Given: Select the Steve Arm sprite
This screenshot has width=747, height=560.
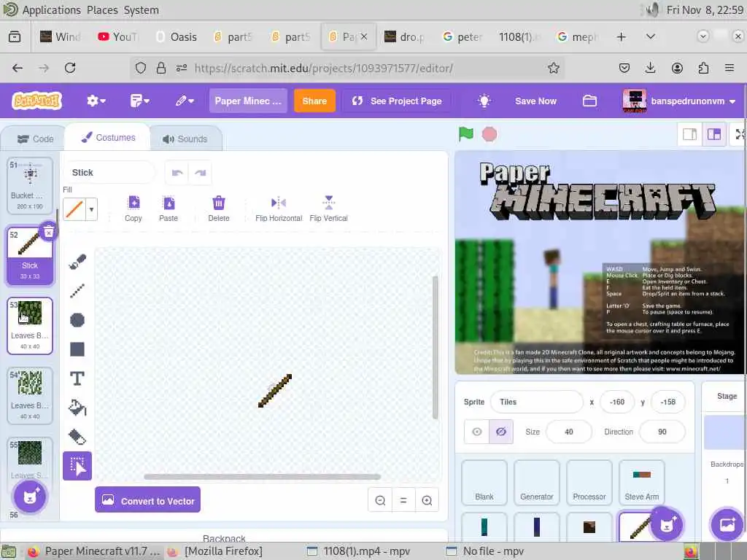Looking at the screenshot, I should point(641,483).
